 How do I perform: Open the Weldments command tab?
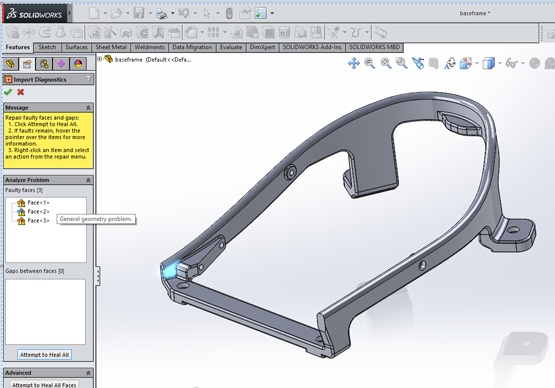[x=150, y=47]
